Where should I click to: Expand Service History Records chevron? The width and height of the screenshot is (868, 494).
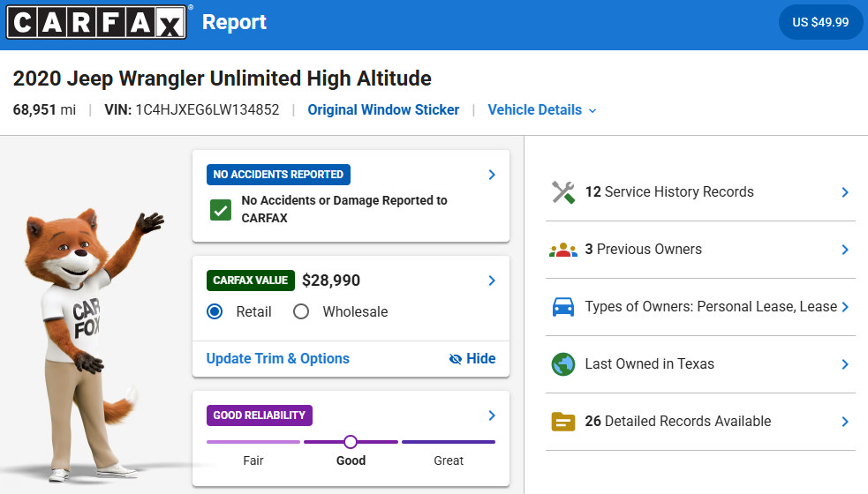pos(845,192)
